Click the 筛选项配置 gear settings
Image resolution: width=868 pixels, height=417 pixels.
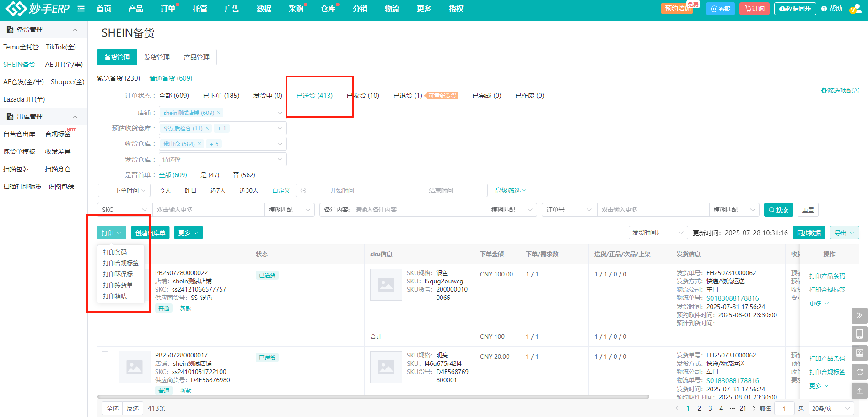click(840, 91)
